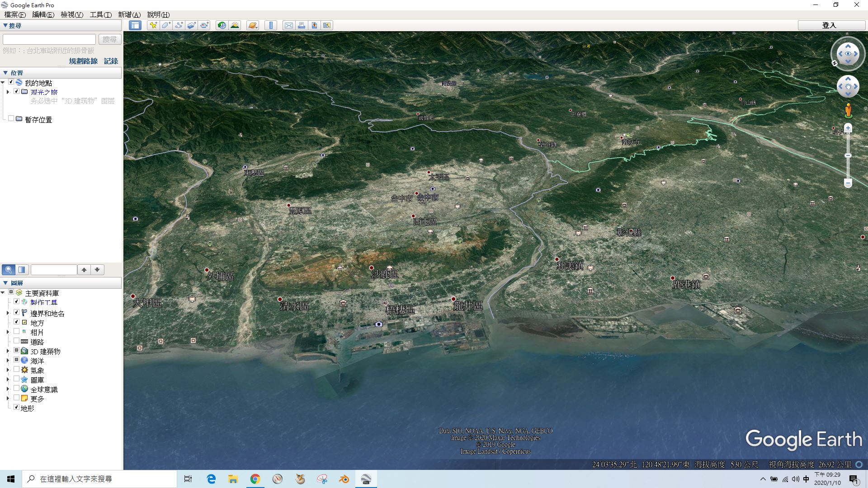This screenshot has width=868, height=488.
Task: Click the search text input field
Action: 49,39
